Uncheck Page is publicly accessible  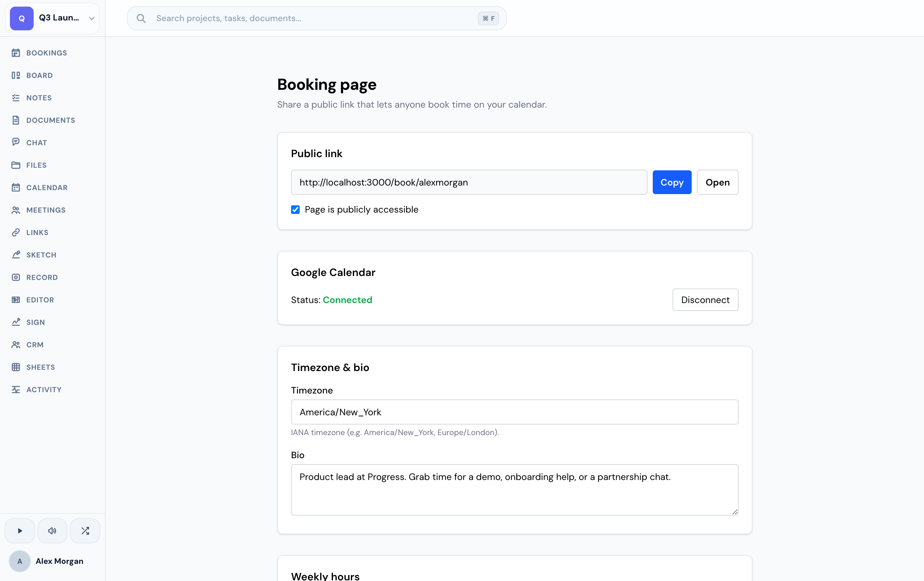pos(295,210)
